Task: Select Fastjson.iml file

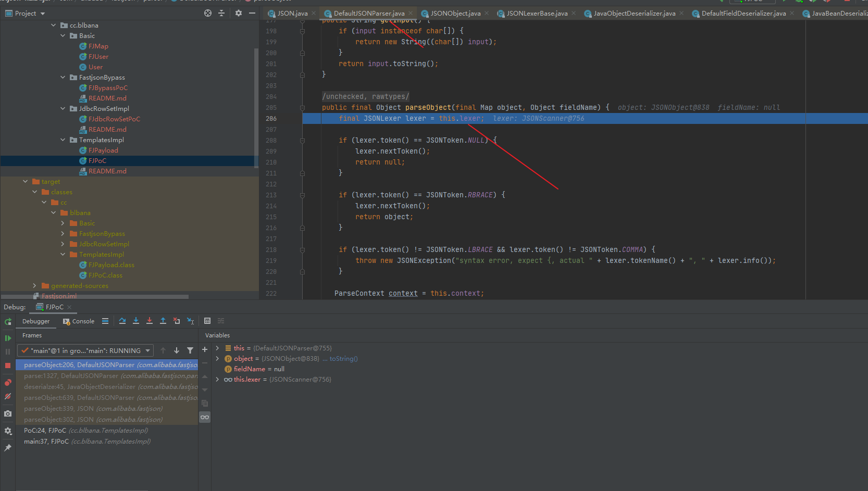Action: (59, 296)
